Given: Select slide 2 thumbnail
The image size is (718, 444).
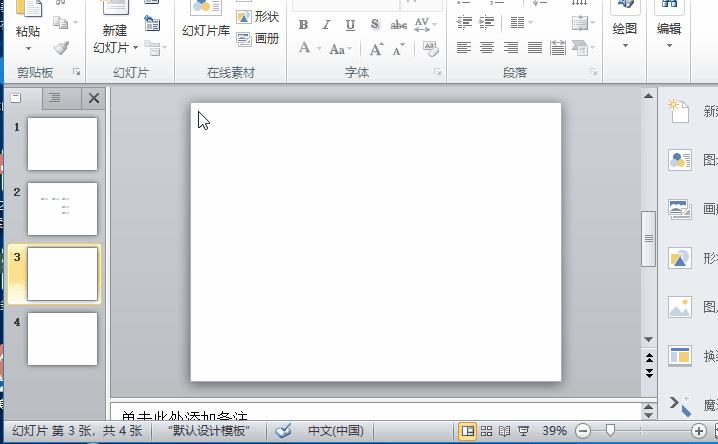Looking at the screenshot, I should [x=62, y=209].
